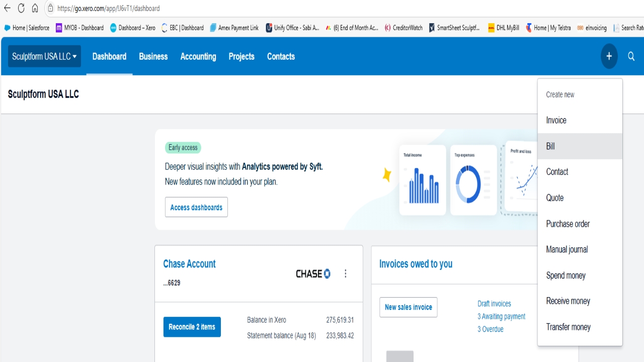Choose Bill in the Create new menu
This screenshot has height=362, width=644.
[x=580, y=146]
